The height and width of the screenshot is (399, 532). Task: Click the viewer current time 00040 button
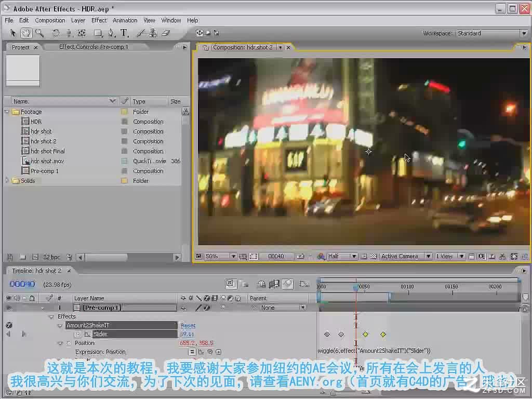[x=276, y=257]
